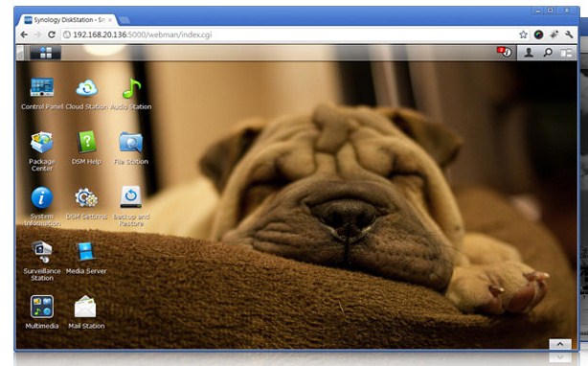Viewport: 588px width, 366px height.
Task: Open the Multimedia group icon
Action: click(x=42, y=307)
